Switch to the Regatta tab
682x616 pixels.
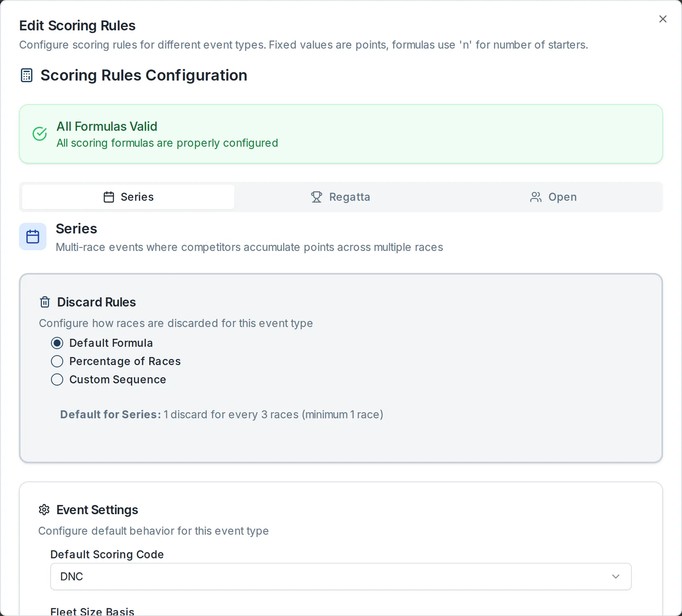[341, 197]
